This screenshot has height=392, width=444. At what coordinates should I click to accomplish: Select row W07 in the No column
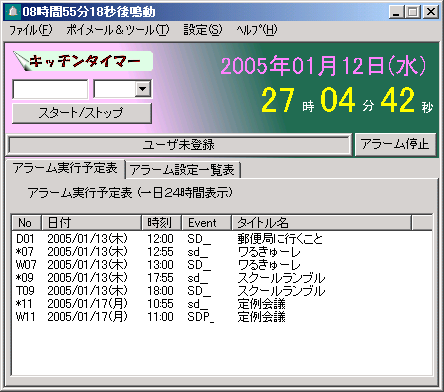pos(26,265)
